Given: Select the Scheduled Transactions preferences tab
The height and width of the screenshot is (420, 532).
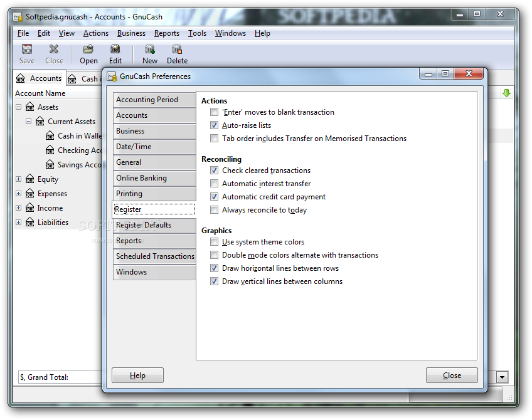Looking at the screenshot, I should pos(154,256).
